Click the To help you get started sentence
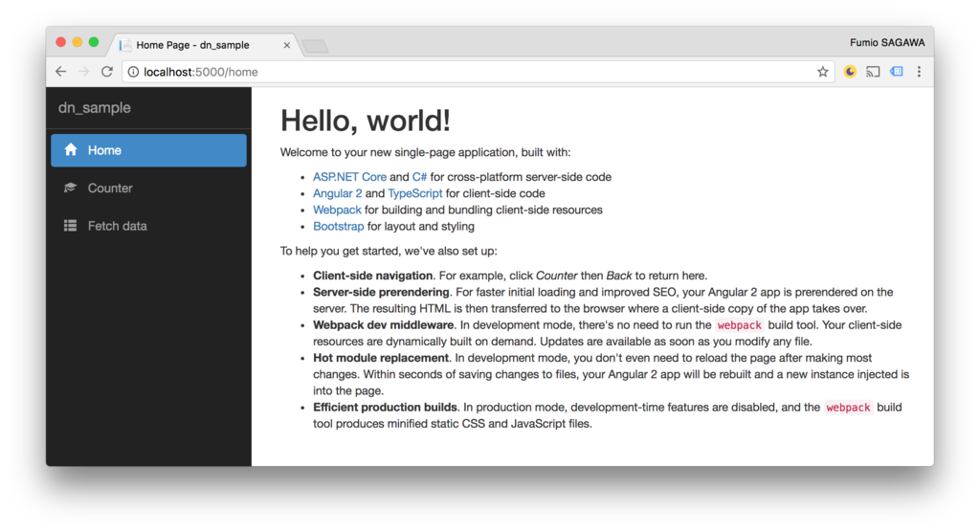 389,252
